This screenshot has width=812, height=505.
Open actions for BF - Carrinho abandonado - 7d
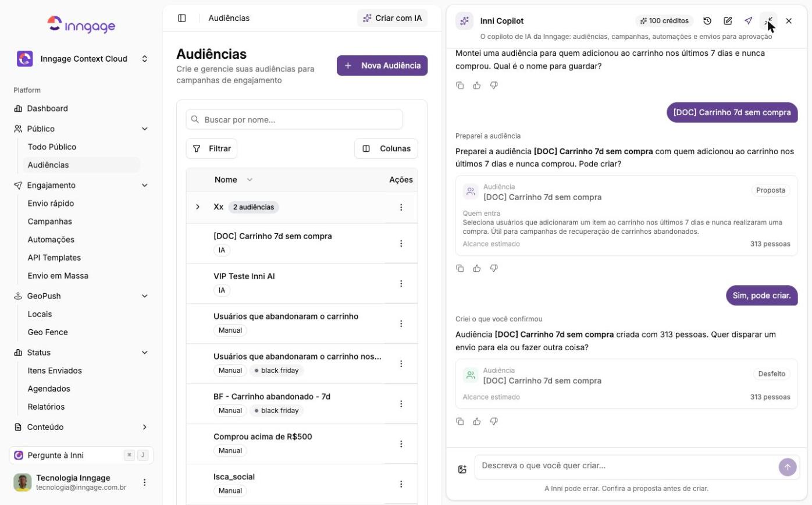click(x=401, y=404)
